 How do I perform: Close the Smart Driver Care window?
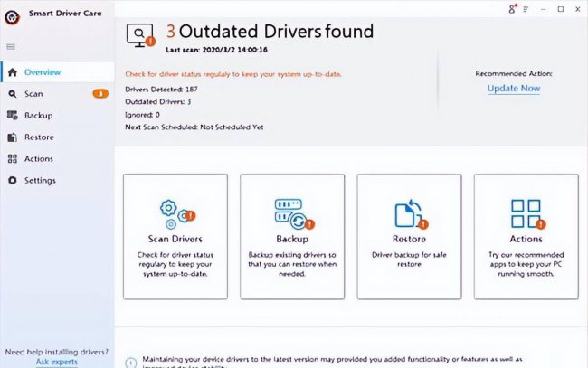pos(578,9)
